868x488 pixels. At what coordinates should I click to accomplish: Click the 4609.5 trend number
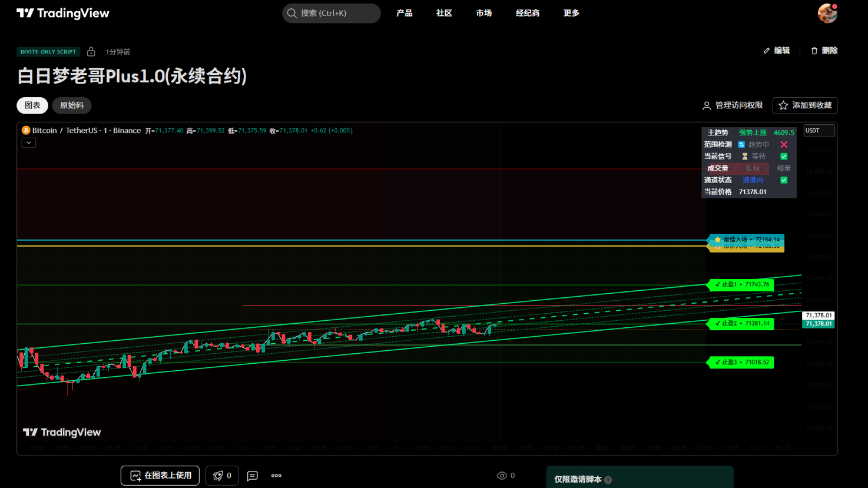click(x=784, y=132)
